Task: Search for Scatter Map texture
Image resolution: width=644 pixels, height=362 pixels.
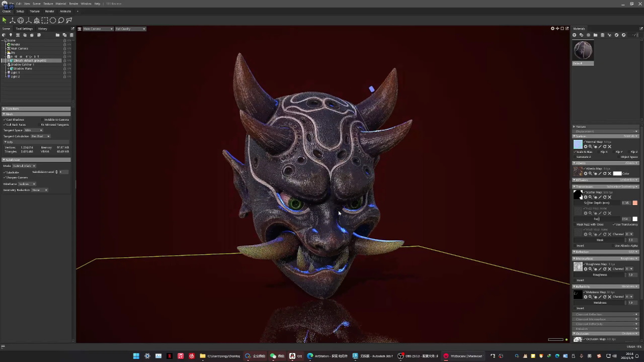Action: coord(590,197)
